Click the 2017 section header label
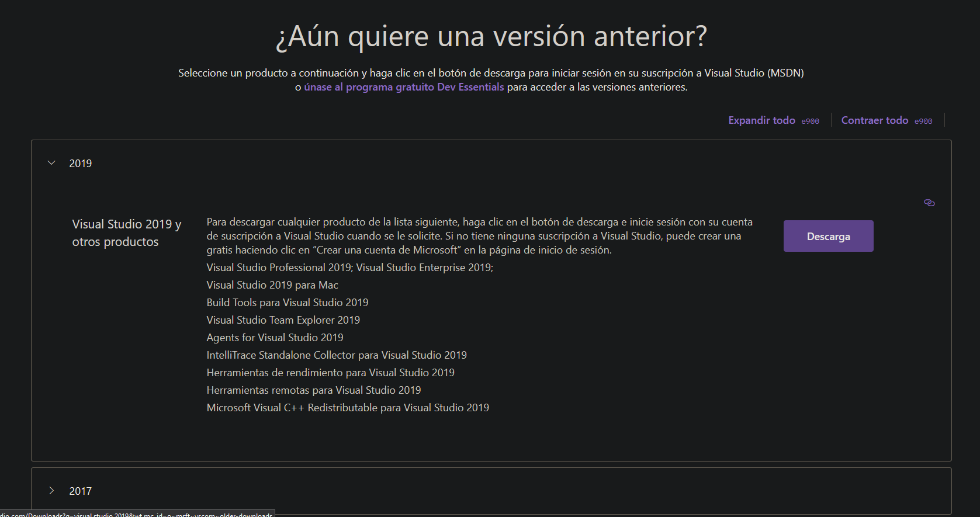980x517 pixels. point(81,491)
